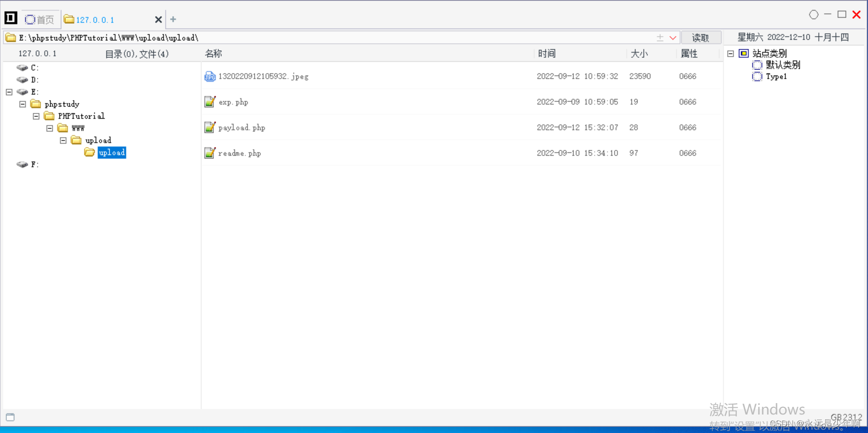Select the parent upload folder
Image resolution: width=868 pixels, height=433 pixels.
(98, 140)
